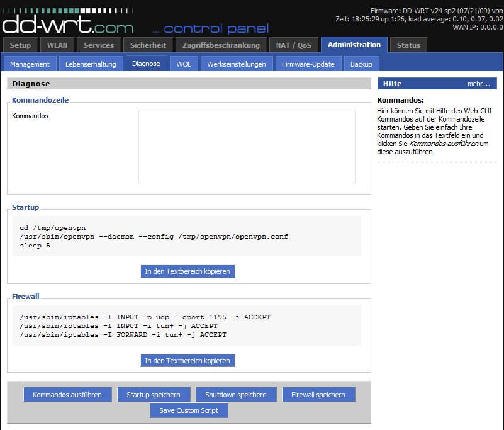Screen dimensions: 504x430
Task: Click the Startup section heading
Action: coord(25,207)
